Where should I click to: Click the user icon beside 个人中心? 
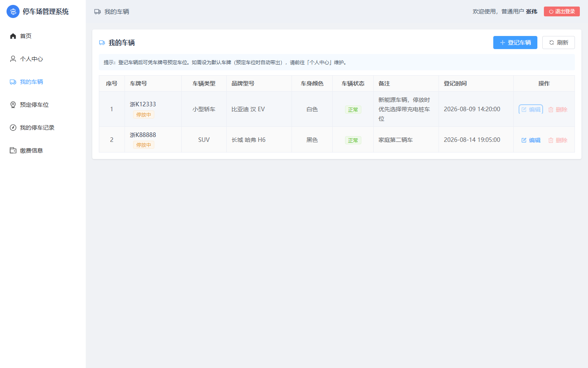click(x=13, y=59)
